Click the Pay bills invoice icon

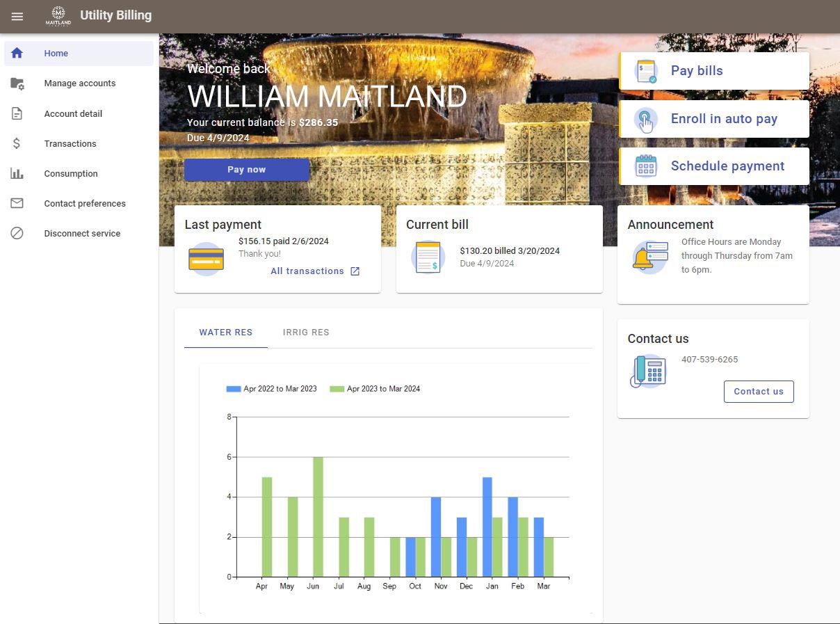[x=645, y=70]
